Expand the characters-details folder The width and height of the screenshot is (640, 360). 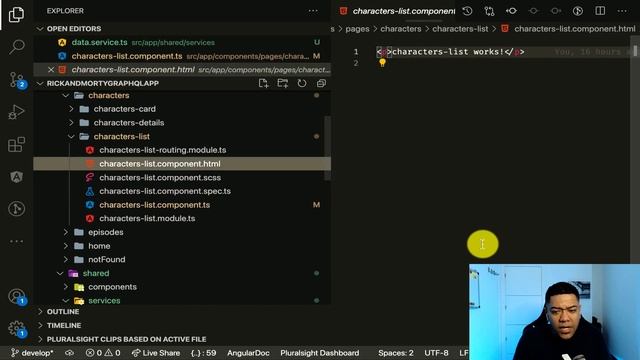click(71, 123)
